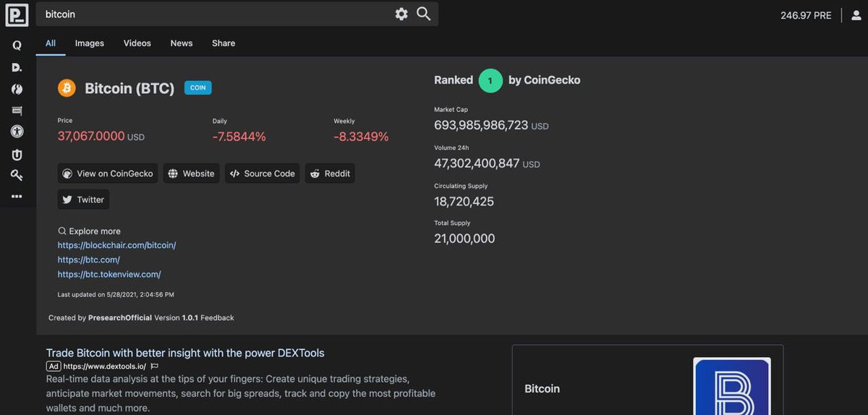Viewport: 868px width, 415px height.
Task: Click the blue COIN tag badge
Action: [198, 88]
